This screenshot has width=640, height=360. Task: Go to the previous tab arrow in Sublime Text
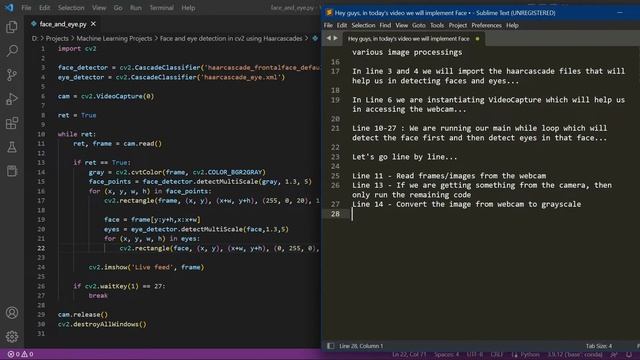pos(328,38)
